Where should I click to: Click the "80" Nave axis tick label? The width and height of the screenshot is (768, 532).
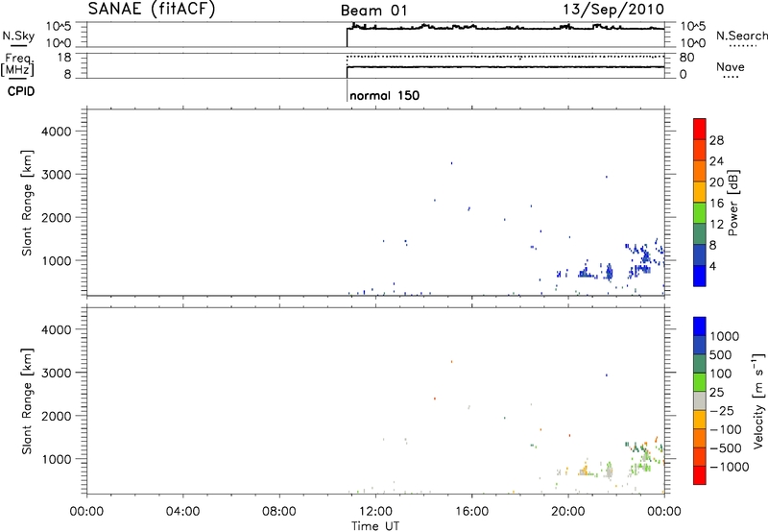click(x=686, y=58)
